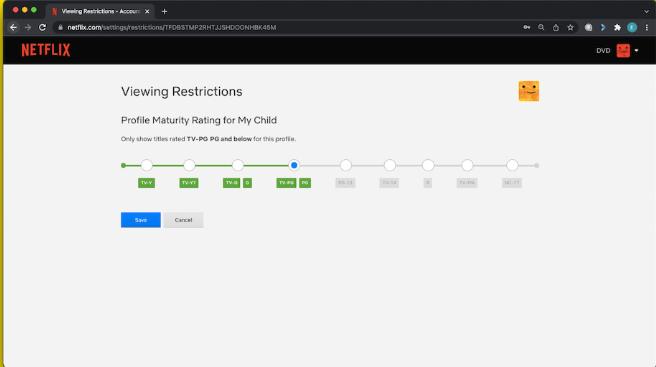Go back using the browser back arrow
656x367 pixels.
[13, 27]
